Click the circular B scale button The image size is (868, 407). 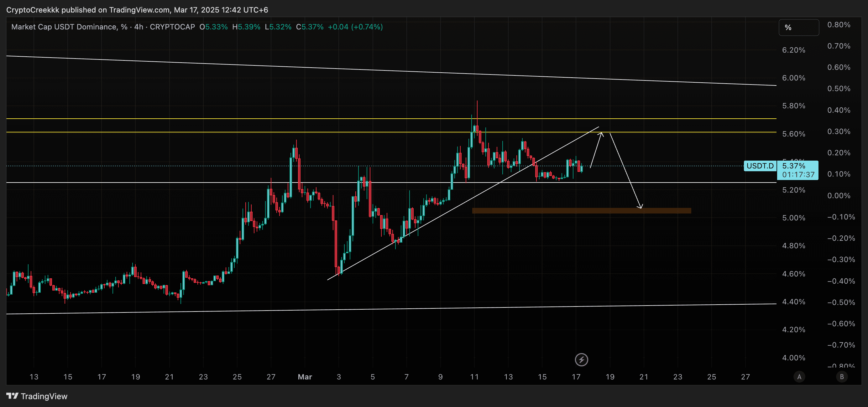coord(842,377)
